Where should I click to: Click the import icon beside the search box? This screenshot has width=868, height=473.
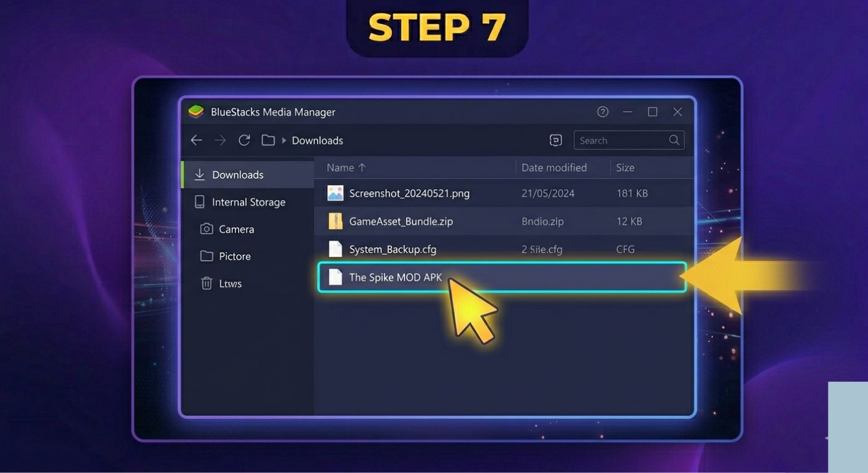pos(555,140)
